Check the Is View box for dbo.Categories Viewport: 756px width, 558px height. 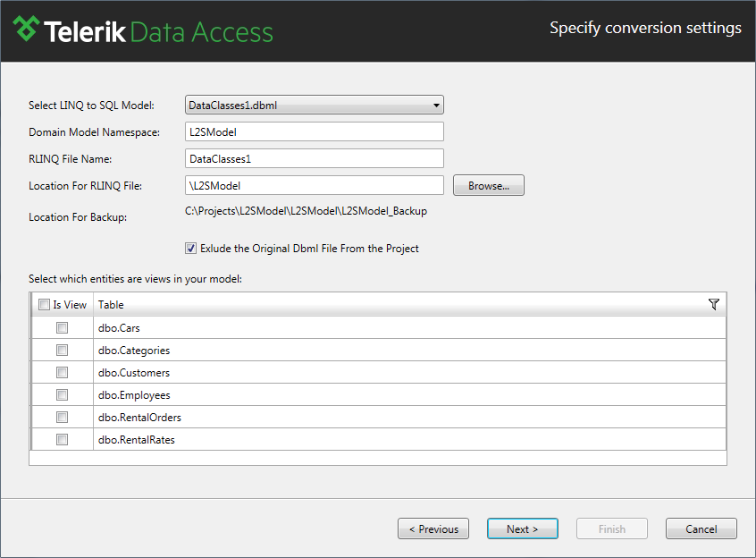(62, 351)
